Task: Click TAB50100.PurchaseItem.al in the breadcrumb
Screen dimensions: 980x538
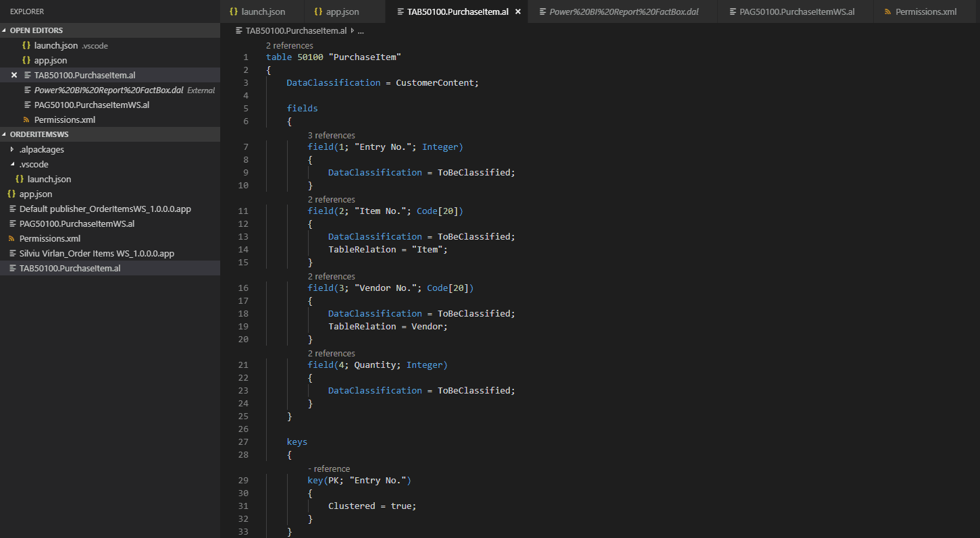Action: pos(296,31)
